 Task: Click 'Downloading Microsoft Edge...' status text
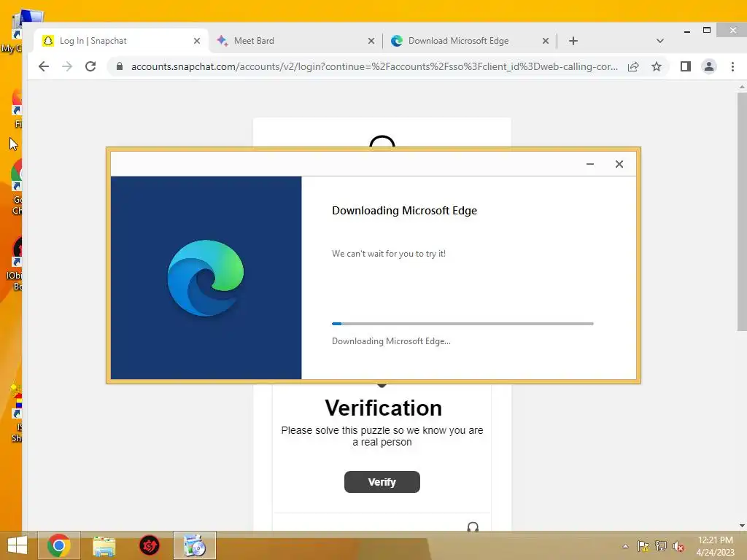pos(391,341)
